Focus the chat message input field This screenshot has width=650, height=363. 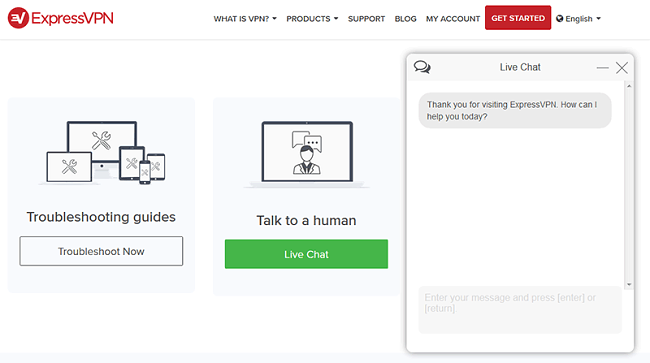pos(520,310)
